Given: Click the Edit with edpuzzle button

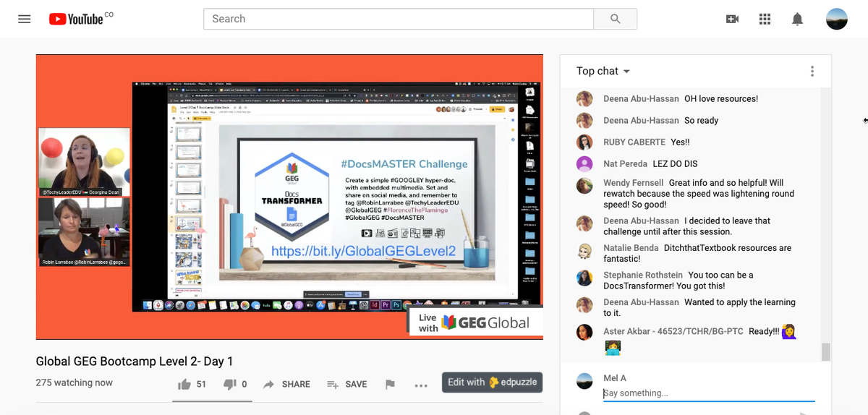Looking at the screenshot, I should point(492,382).
